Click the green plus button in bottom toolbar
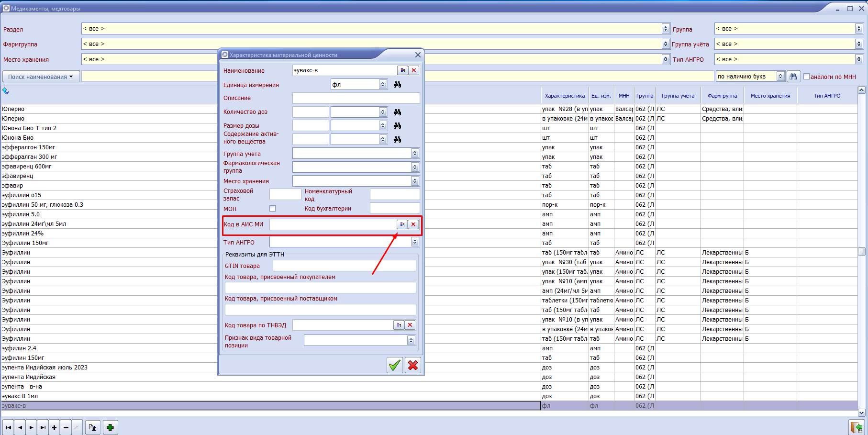 pyautogui.click(x=110, y=427)
